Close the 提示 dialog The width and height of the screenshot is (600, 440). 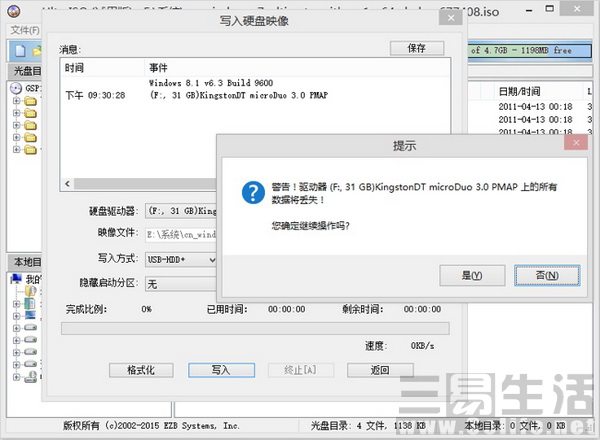(x=576, y=143)
